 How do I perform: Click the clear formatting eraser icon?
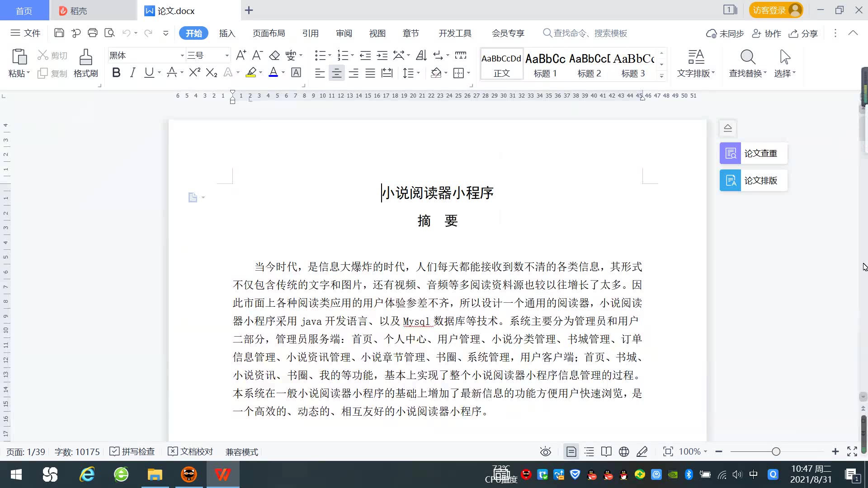pyautogui.click(x=274, y=56)
